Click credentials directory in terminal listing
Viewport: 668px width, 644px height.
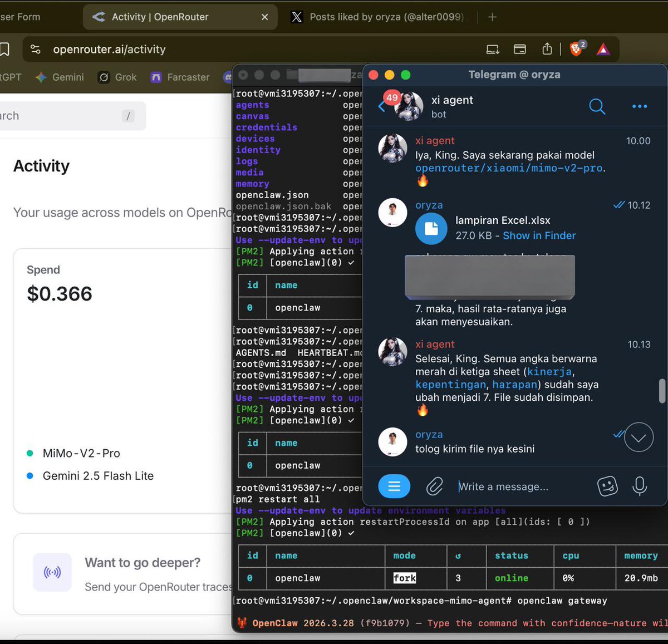point(266,127)
